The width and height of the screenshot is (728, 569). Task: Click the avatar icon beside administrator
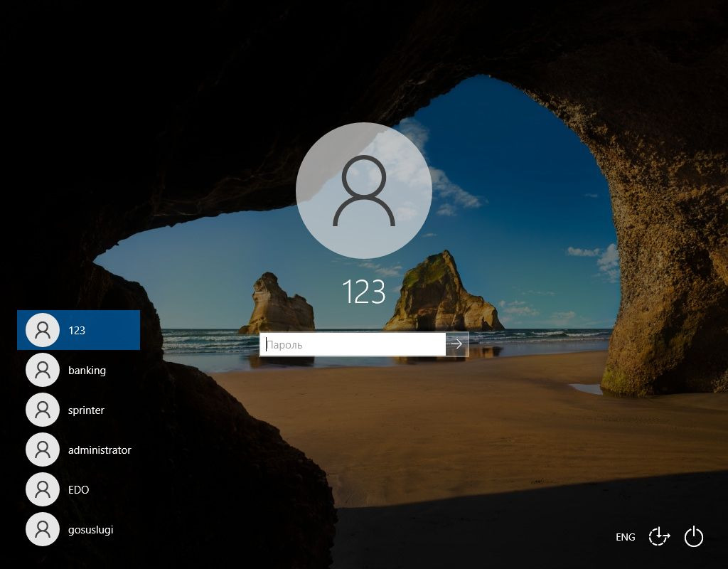pos(42,450)
